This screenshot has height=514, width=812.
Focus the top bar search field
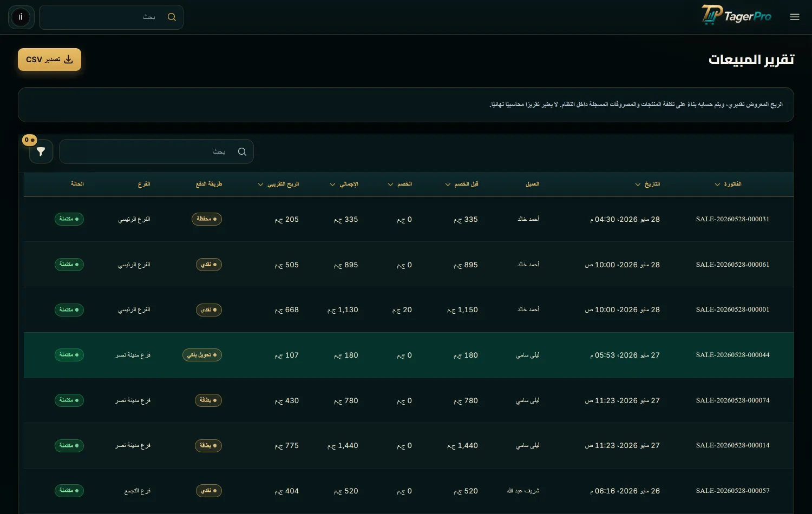pos(111,17)
